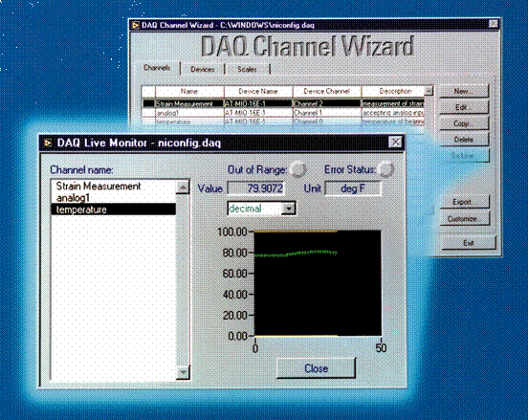Image resolution: width=528 pixels, height=420 pixels.
Task: Open the Customize... button
Action: (464, 219)
